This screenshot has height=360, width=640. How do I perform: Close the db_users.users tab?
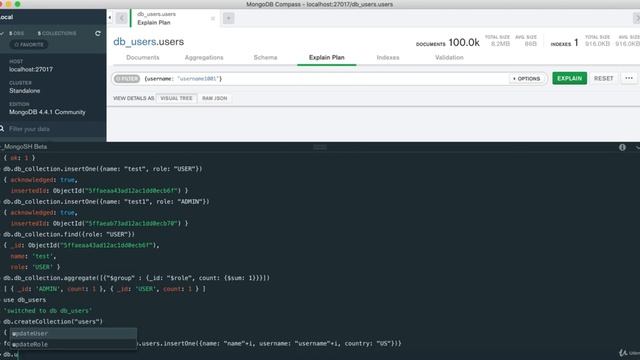pyautogui.click(x=213, y=18)
